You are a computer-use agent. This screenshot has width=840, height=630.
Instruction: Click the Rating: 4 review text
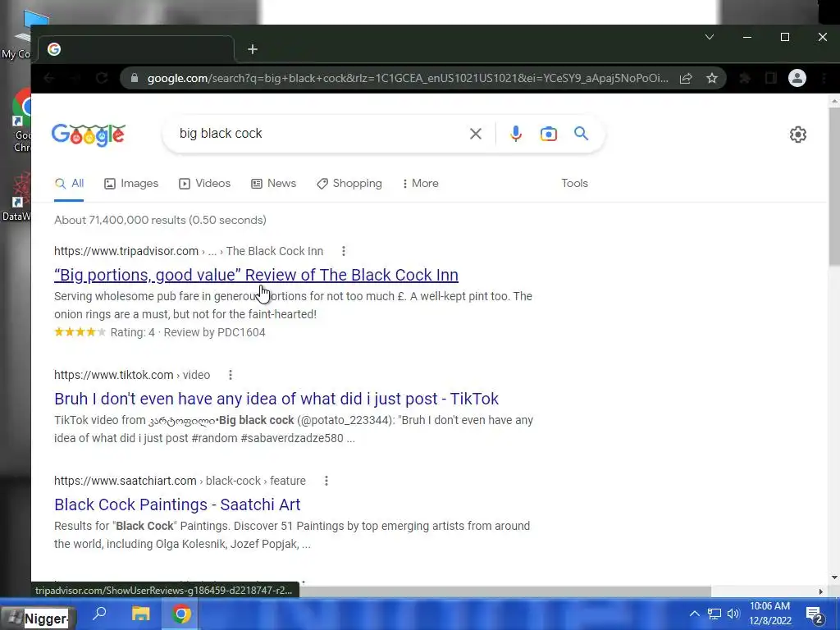[132, 333]
